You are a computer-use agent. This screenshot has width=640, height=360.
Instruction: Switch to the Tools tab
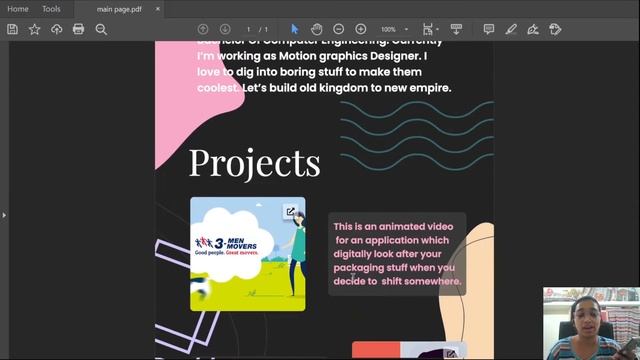pyautogui.click(x=51, y=9)
